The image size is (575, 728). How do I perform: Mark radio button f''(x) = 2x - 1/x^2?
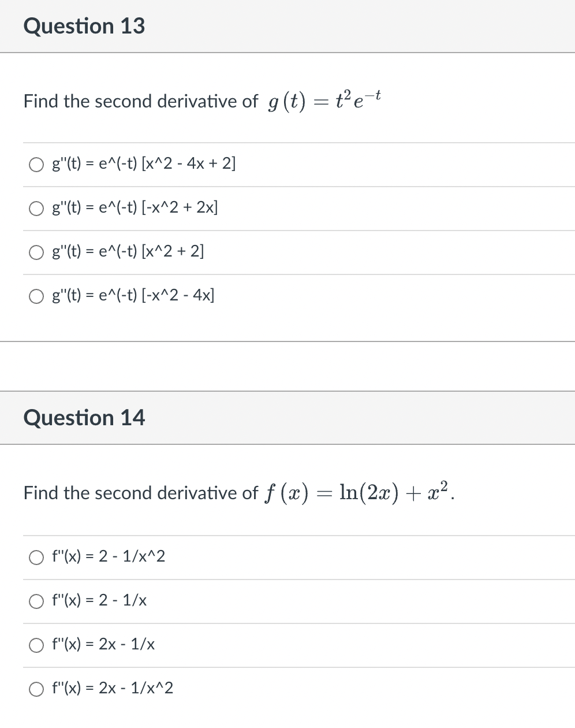pos(36,689)
